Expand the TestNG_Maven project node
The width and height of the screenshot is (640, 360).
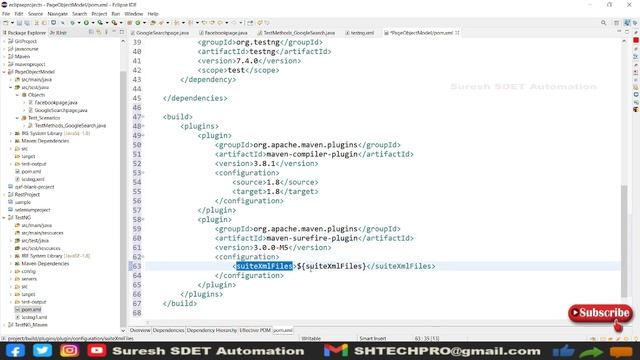click(x=4, y=325)
